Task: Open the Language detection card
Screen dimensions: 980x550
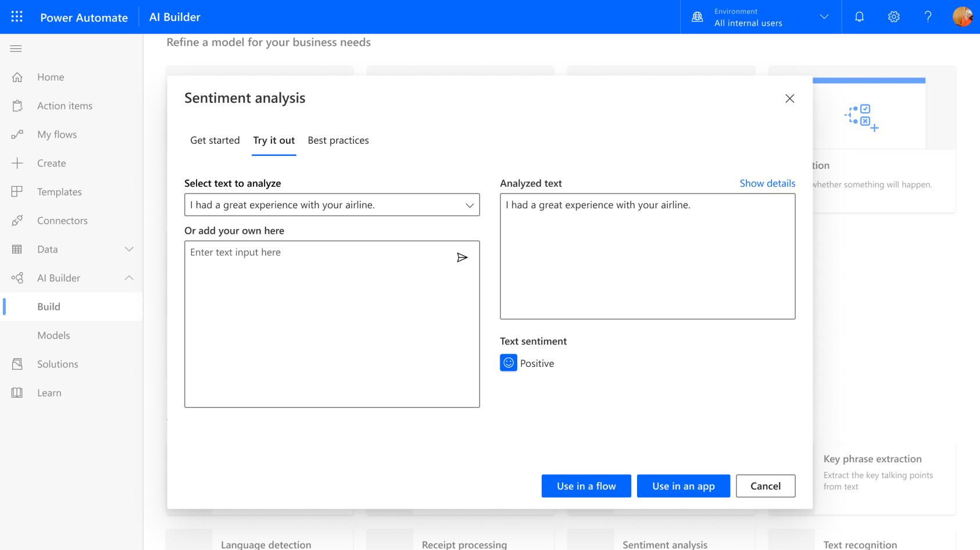Action: pyautogui.click(x=260, y=540)
